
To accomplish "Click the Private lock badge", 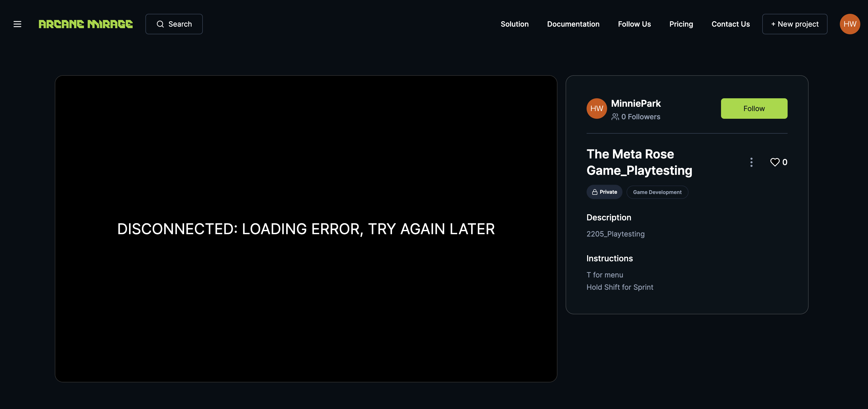I will tap(604, 192).
